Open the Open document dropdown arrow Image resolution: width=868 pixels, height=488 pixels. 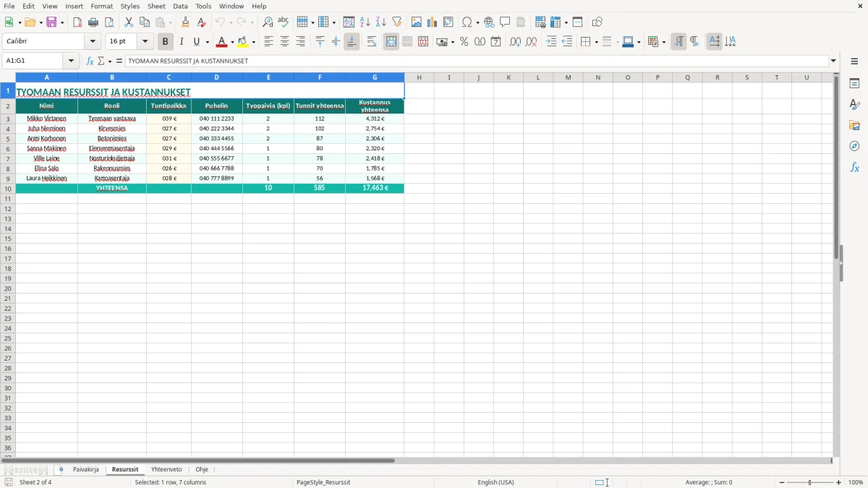(x=41, y=22)
